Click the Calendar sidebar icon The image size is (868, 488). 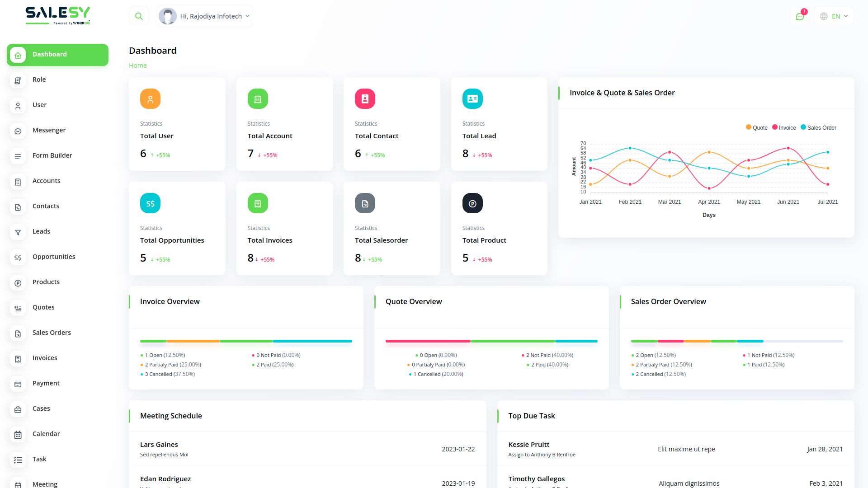point(18,435)
